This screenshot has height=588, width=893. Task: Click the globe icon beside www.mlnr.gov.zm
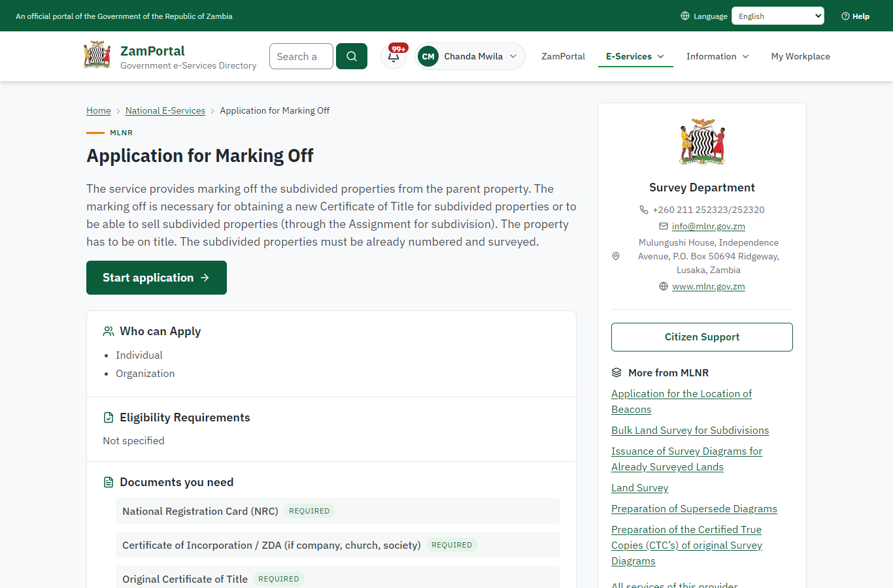pos(664,286)
